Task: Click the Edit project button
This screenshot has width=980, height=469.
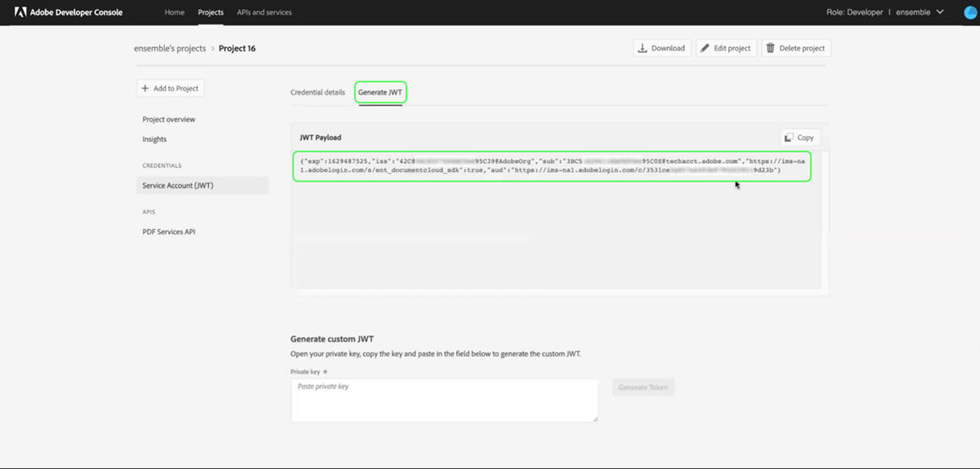Action: pos(727,48)
